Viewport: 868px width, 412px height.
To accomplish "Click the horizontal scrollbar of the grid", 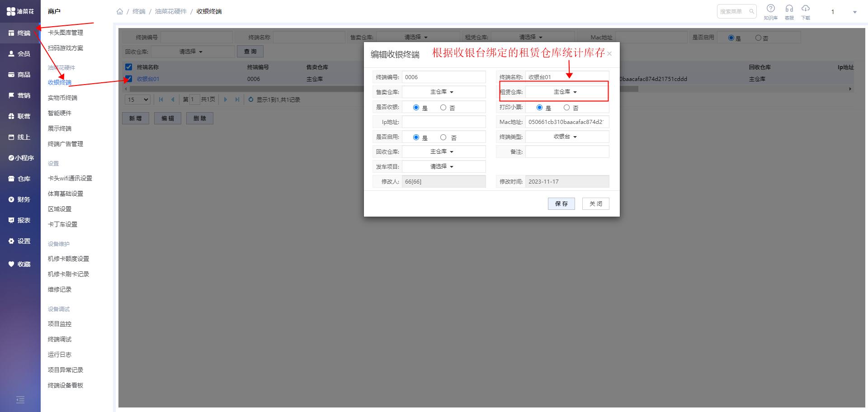I will pos(384,89).
